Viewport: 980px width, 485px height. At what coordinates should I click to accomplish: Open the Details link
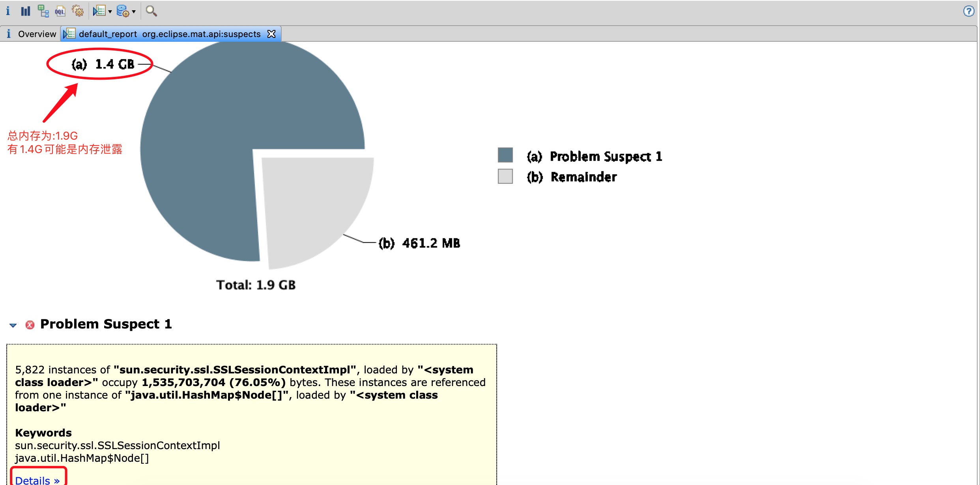[37, 480]
